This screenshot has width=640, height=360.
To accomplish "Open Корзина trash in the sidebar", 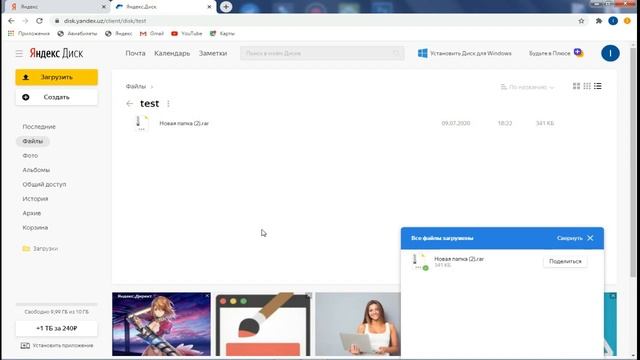I will pyautogui.click(x=35, y=227).
